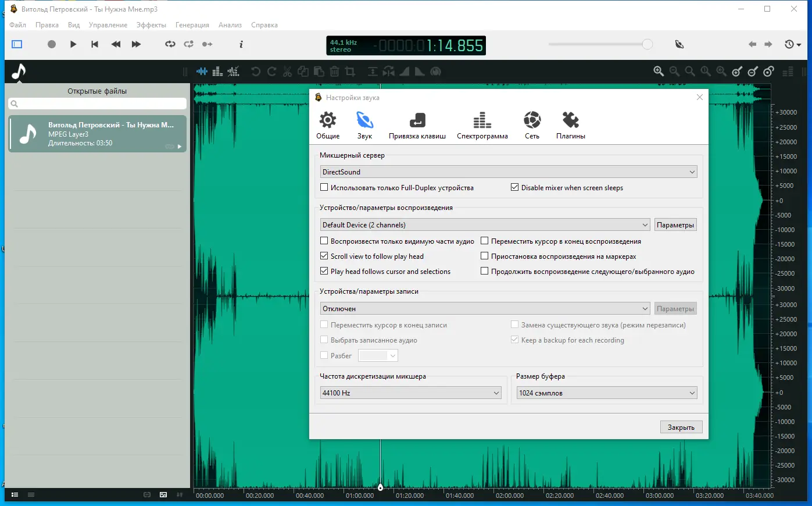Open the 'Размер буфера' dropdown
812x506 pixels.
click(x=691, y=393)
